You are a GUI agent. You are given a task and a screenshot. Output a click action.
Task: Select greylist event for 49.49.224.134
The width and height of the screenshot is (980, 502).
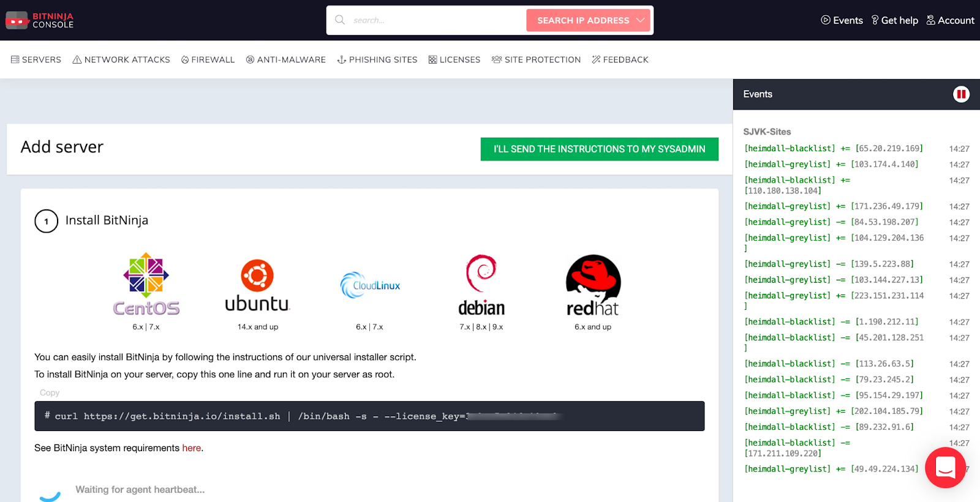[831, 469]
